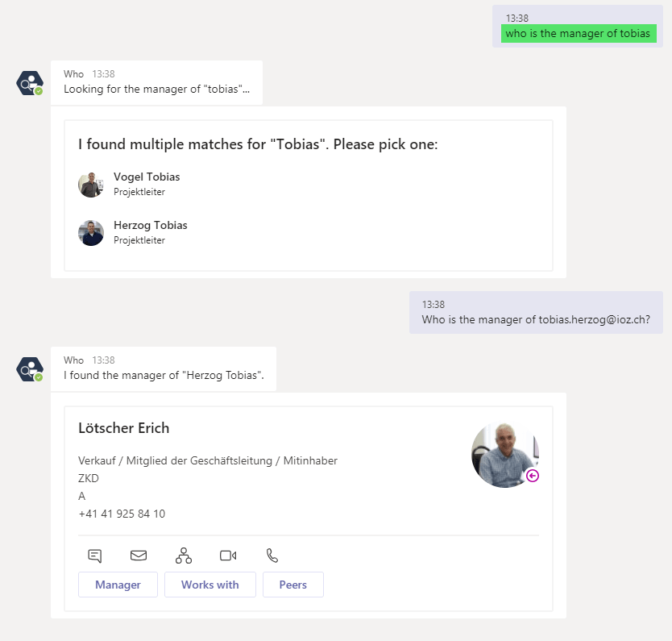672x641 pixels.
Task: Click Vogel Tobias profile photo
Action: pyautogui.click(x=91, y=185)
